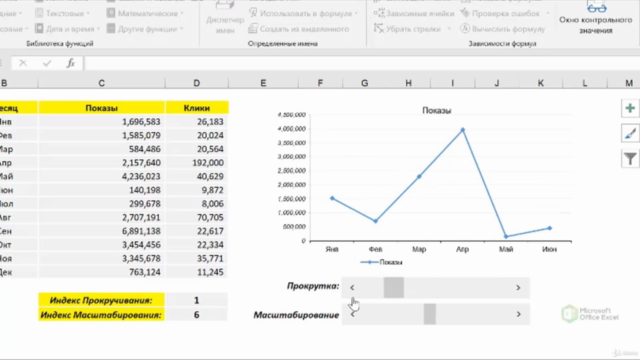Click Evaluate Formula (Вычислить формулу)
640x360 pixels.
[502, 29]
